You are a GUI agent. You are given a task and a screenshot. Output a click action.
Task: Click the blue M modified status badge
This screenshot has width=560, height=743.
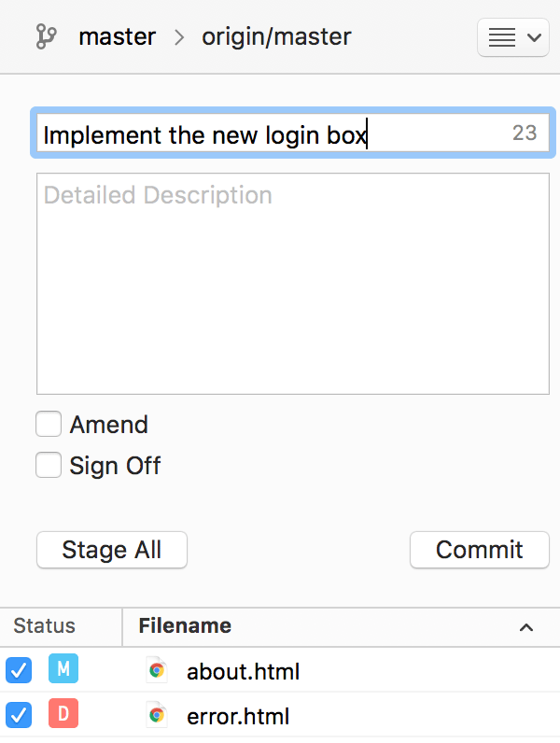click(x=63, y=669)
